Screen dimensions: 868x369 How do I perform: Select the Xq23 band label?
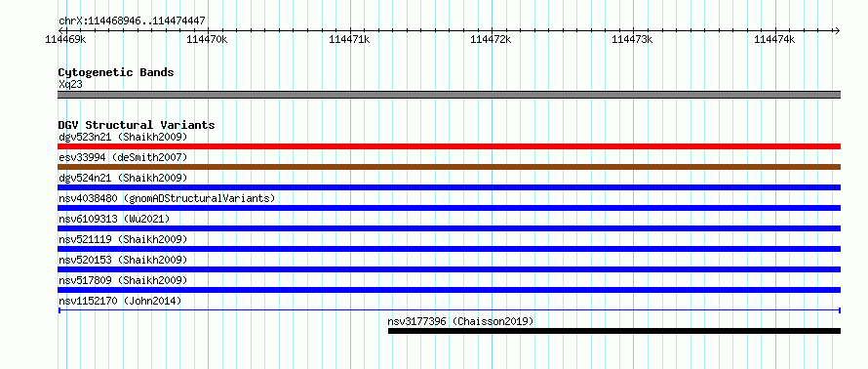pyautogui.click(x=70, y=85)
